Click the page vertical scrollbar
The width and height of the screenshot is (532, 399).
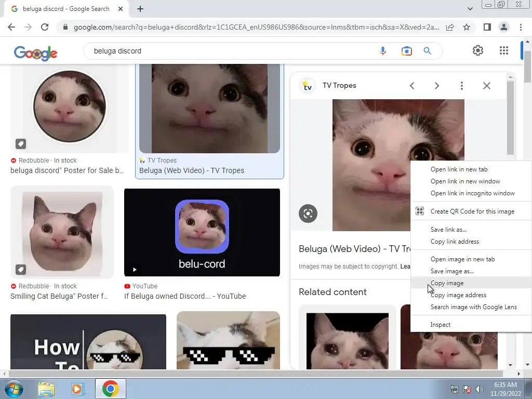tap(527, 66)
